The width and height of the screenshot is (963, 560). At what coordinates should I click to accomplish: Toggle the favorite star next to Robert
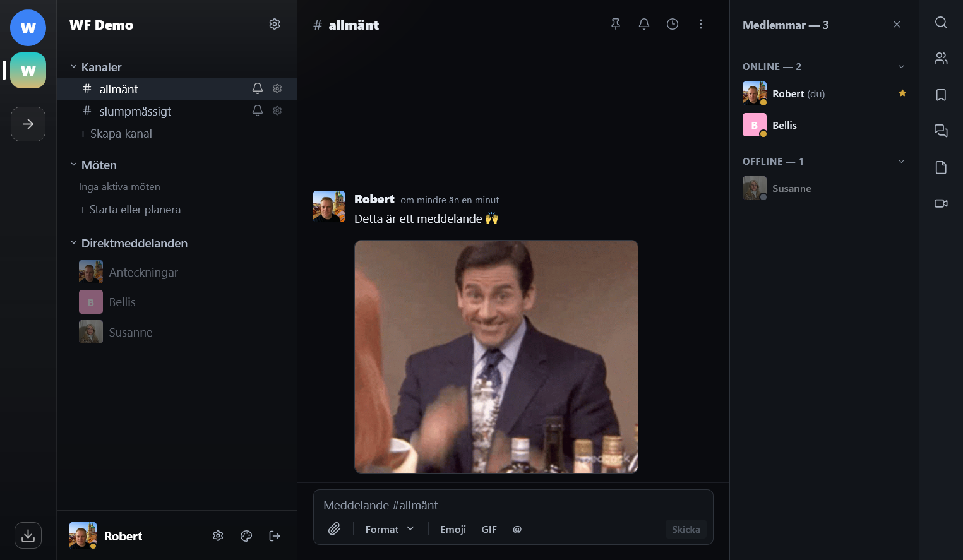click(902, 93)
